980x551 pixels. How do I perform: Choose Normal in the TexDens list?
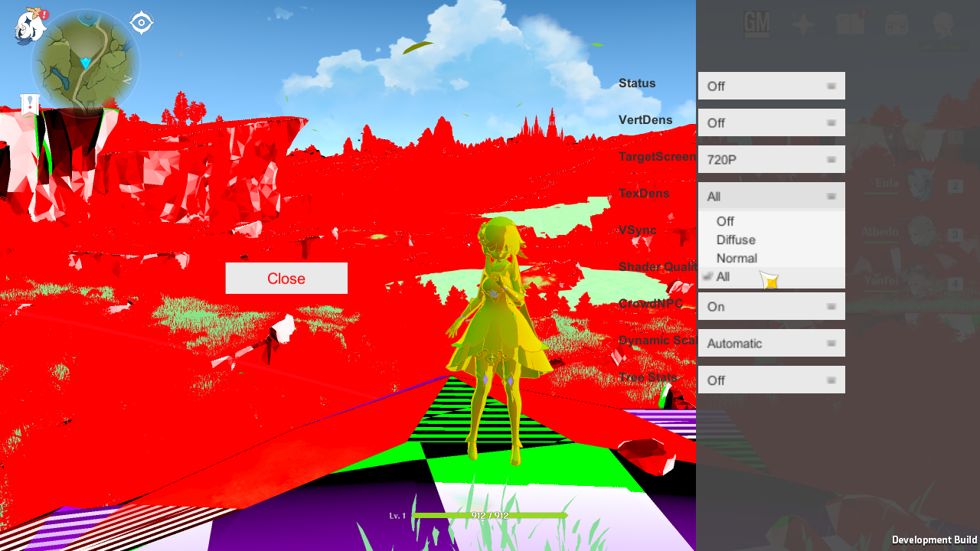[772, 258]
